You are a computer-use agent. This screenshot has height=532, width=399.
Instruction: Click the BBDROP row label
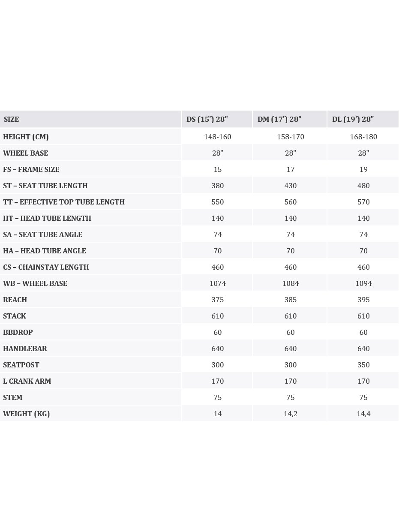(x=18, y=332)
